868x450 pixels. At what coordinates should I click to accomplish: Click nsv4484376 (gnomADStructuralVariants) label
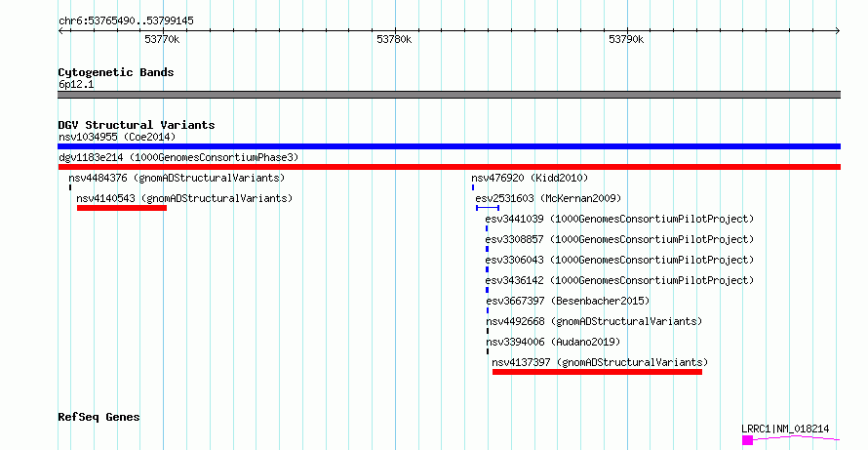[177, 178]
